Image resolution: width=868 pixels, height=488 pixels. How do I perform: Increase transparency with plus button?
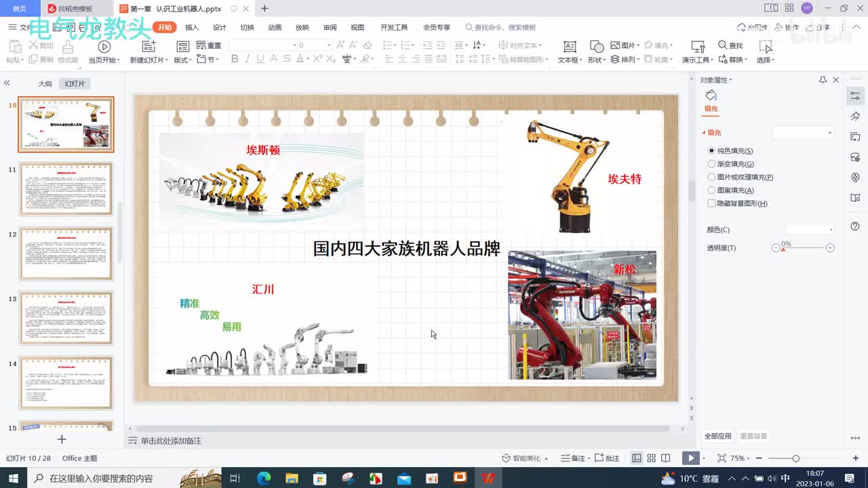(830, 248)
